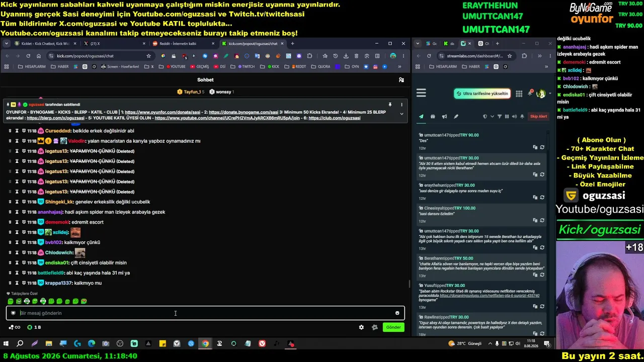The height and width of the screenshot is (362, 644).
Task: Open File Explorer from the taskbar
Action: pyautogui.click(x=49, y=344)
